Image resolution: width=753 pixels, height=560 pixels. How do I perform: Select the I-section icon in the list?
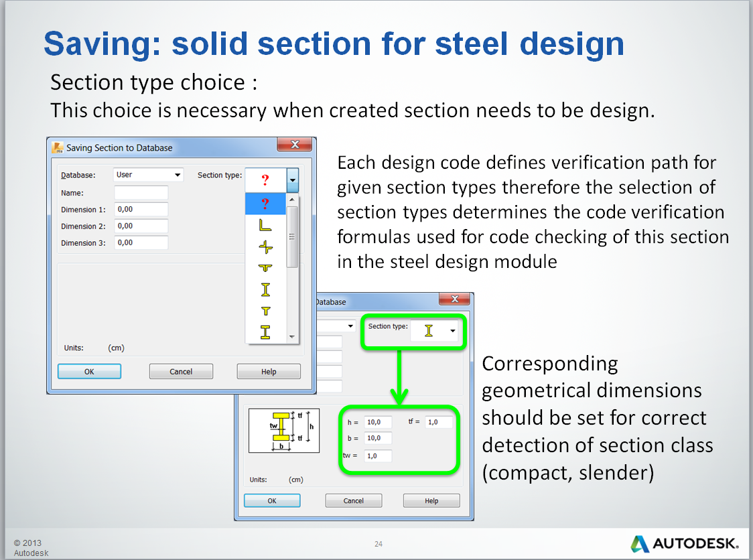(266, 289)
